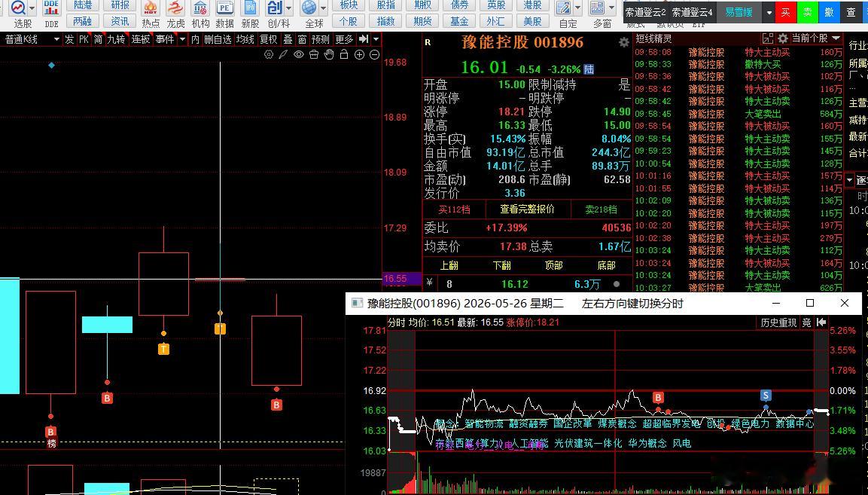Click the blue 撤 cancel order button
This screenshot has width=868, height=495.
click(830, 12)
